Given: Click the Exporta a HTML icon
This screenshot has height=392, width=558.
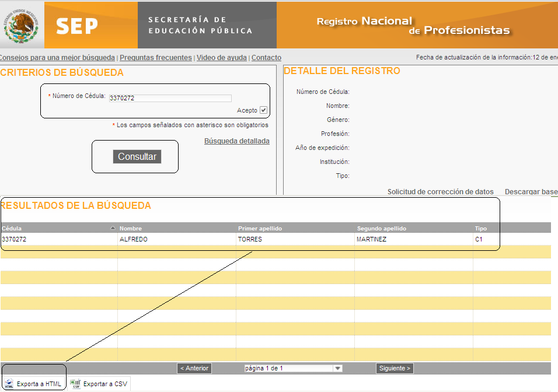Looking at the screenshot, I should tap(9, 384).
